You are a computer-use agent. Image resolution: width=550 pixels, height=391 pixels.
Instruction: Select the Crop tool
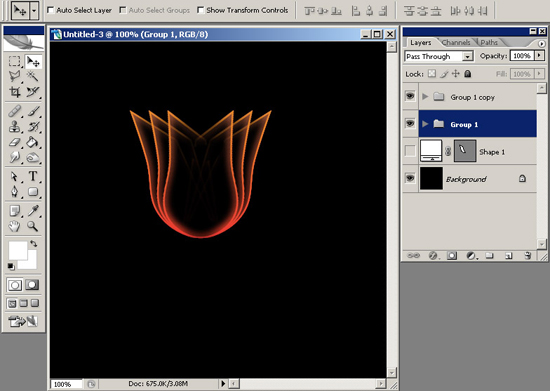(14, 92)
